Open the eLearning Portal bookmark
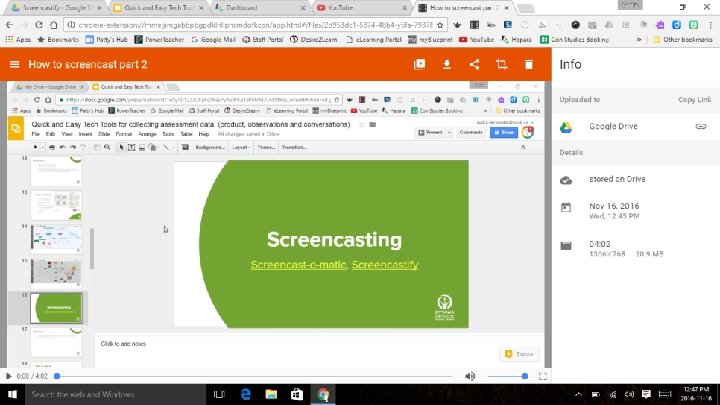The width and height of the screenshot is (720, 405). 374,39
